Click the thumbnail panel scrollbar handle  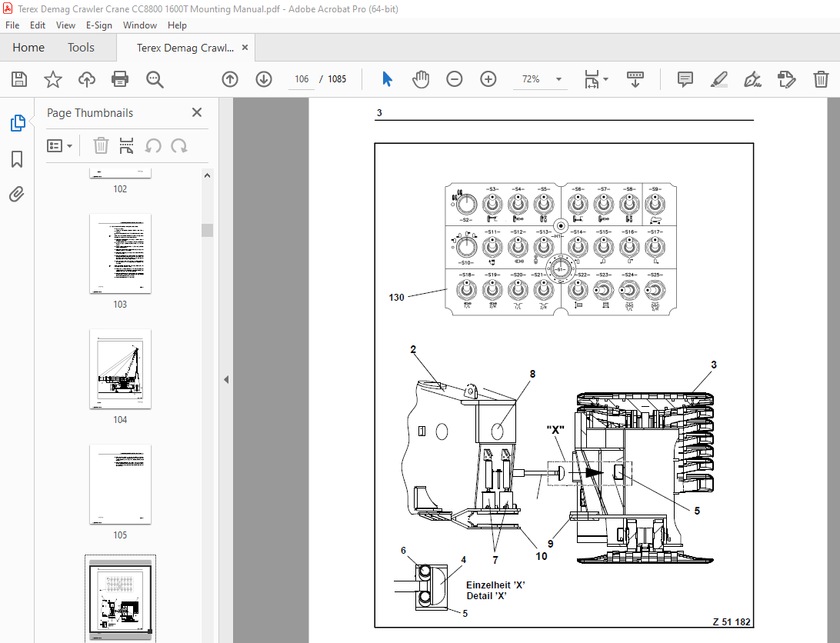click(208, 230)
